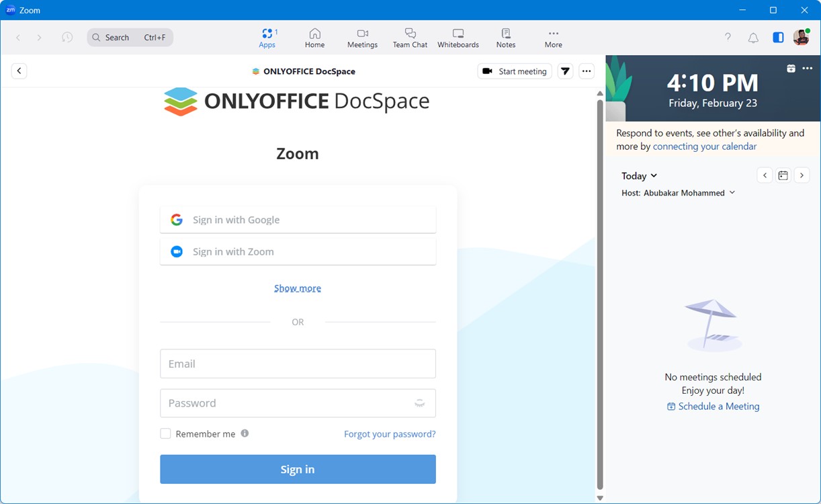Open Zoom Notes
The width and height of the screenshot is (821, 504).
pos(505,37)
